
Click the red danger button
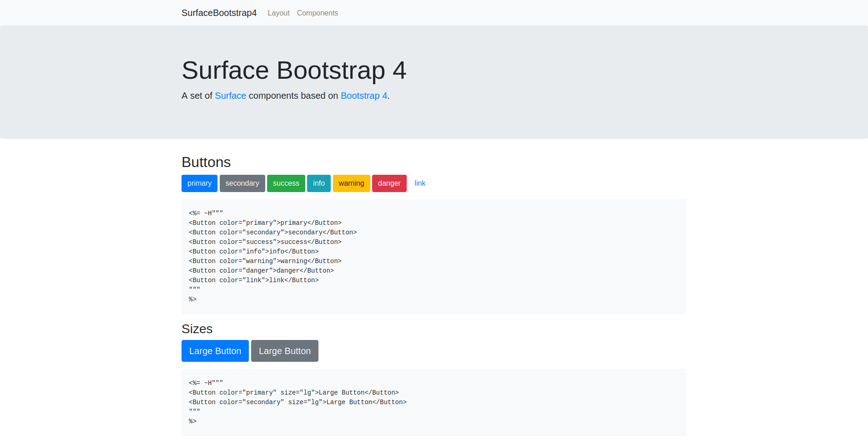tap(389, 183)
